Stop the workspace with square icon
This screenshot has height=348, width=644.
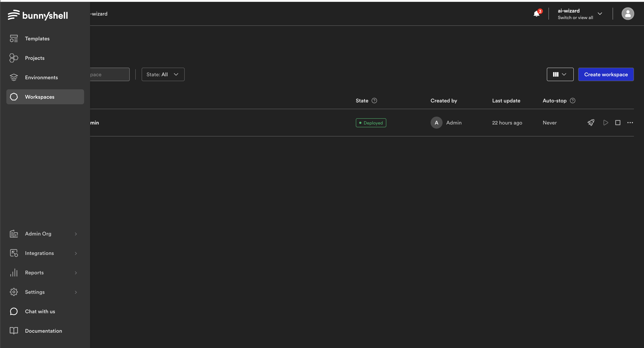(x=618, y=122)
